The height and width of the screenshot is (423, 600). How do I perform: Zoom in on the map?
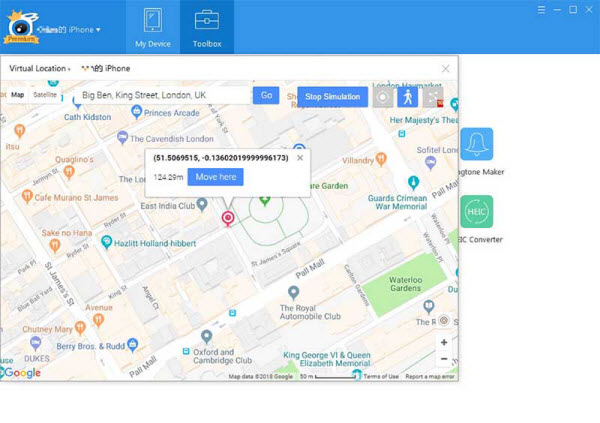tap(444, 342)
